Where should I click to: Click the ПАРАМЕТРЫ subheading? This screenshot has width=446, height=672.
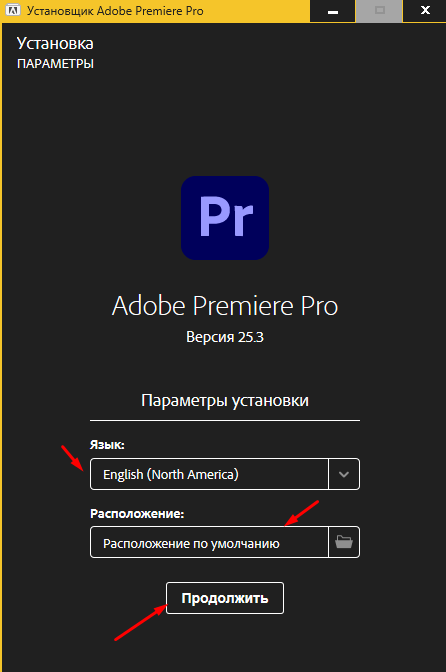click(55, 64)
